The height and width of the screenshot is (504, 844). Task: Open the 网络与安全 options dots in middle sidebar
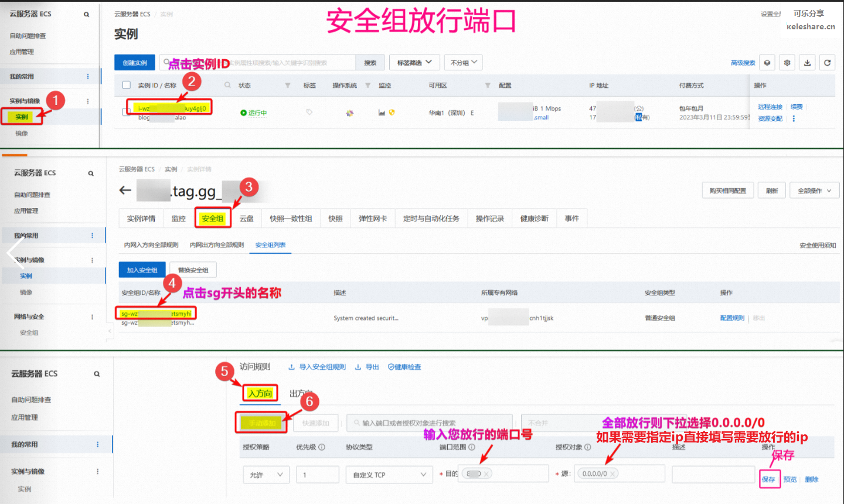click(x=92, y=317)
